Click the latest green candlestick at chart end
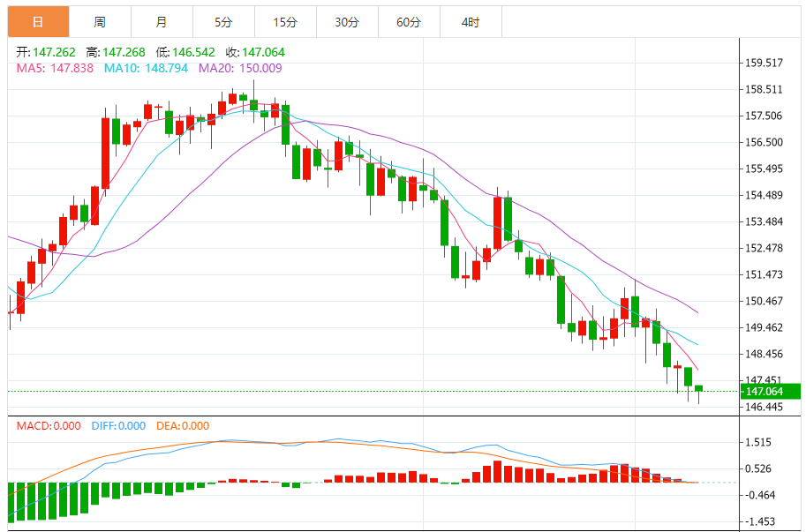 click(x=698, y=389)
